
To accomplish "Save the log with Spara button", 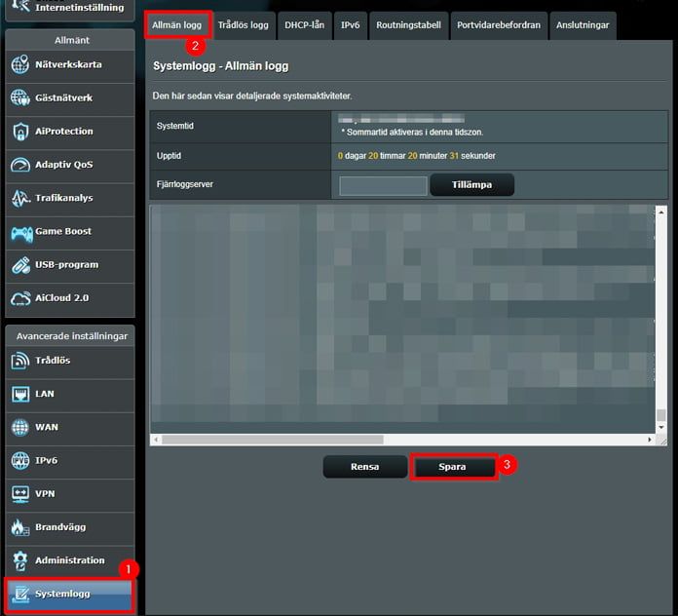I will coord(452,467).
